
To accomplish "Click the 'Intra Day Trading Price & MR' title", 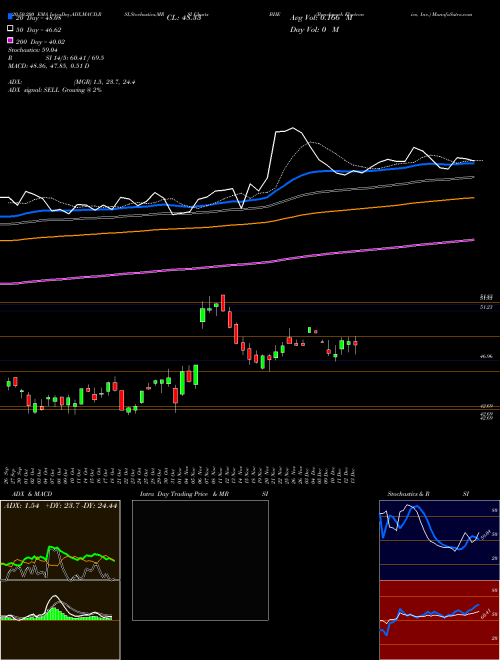I will click(x=184, y=494).
